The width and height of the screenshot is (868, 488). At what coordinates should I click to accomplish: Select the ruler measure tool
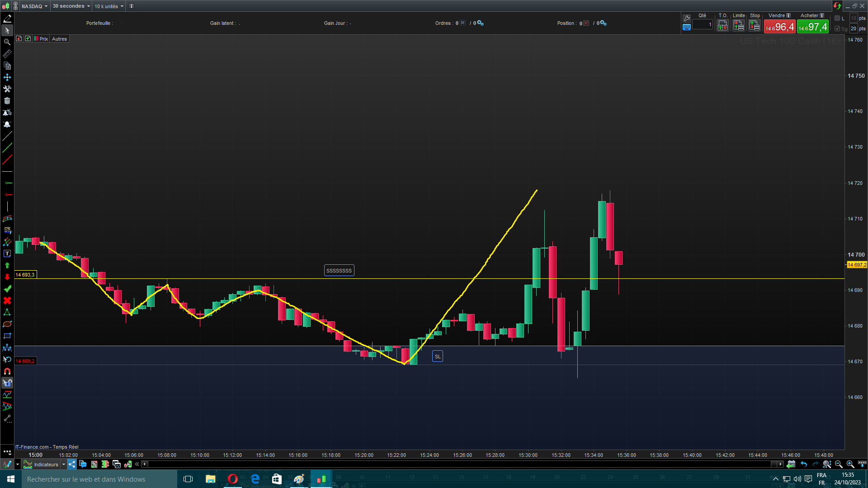(x=7, y=54)
